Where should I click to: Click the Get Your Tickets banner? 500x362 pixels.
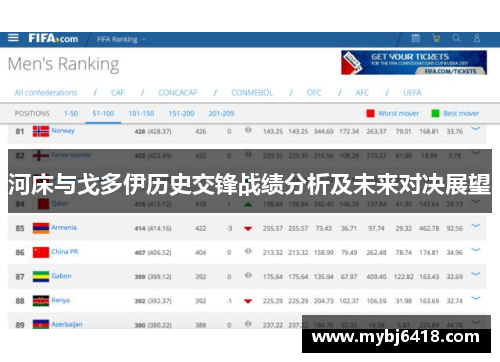coord(414,63)
